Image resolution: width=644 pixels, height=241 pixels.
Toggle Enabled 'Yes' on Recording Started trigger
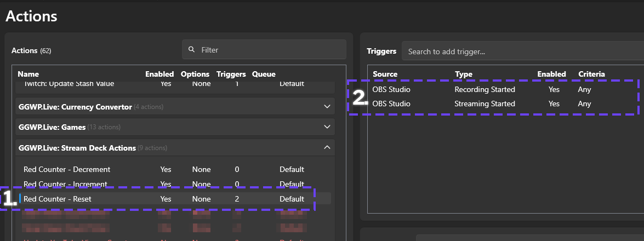pyautogui.click(x=554, y=89)
